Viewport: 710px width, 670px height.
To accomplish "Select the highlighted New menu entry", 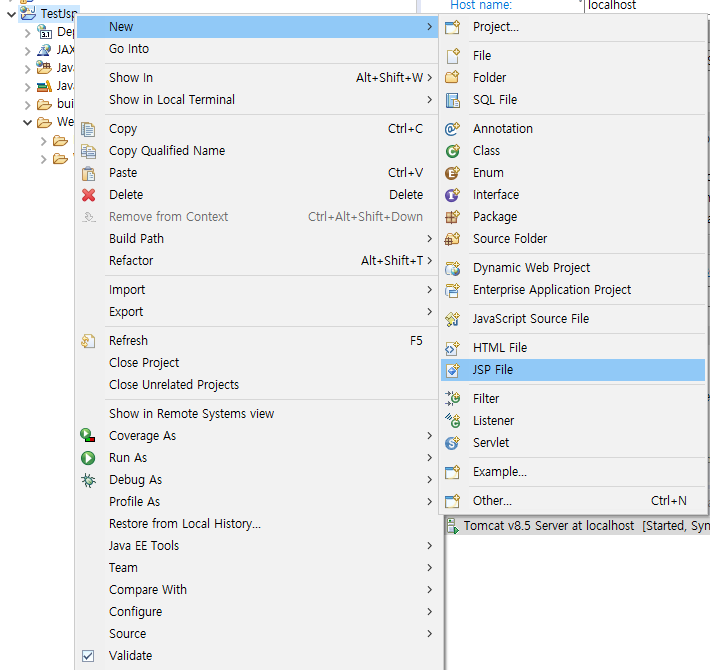I will click(257, 27).
